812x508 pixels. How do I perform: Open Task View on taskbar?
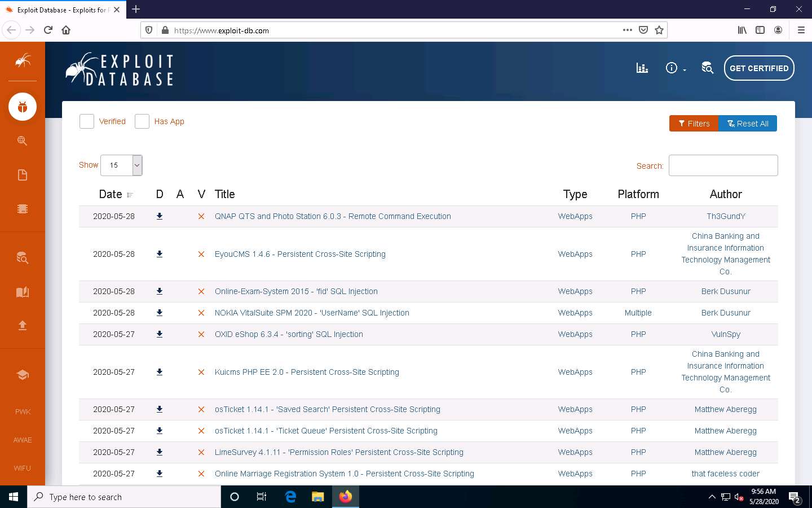tap(262, 497)
